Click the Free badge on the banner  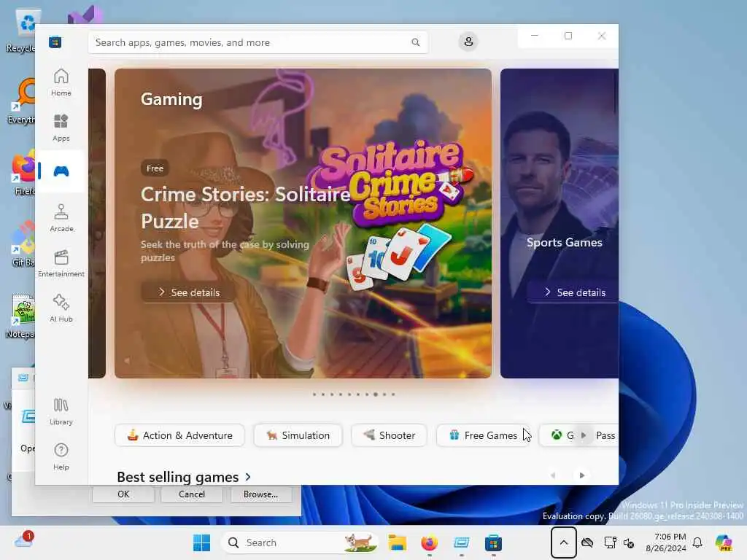[x=155, y=168]
